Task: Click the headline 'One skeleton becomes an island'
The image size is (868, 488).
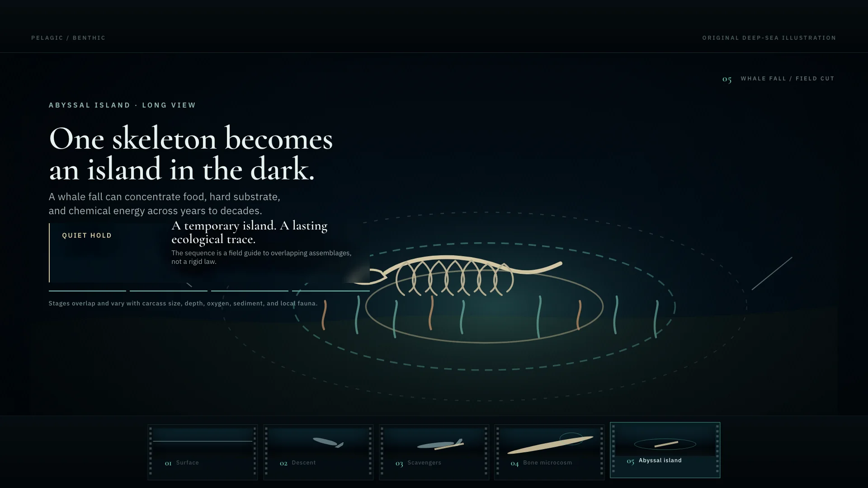Action: point(191,154)
